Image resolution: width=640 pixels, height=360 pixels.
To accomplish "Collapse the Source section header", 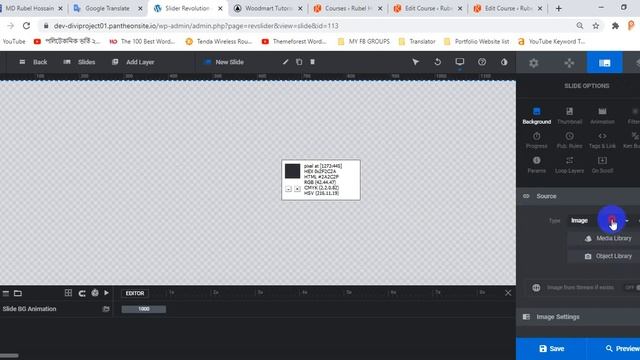I will point(578,196).
